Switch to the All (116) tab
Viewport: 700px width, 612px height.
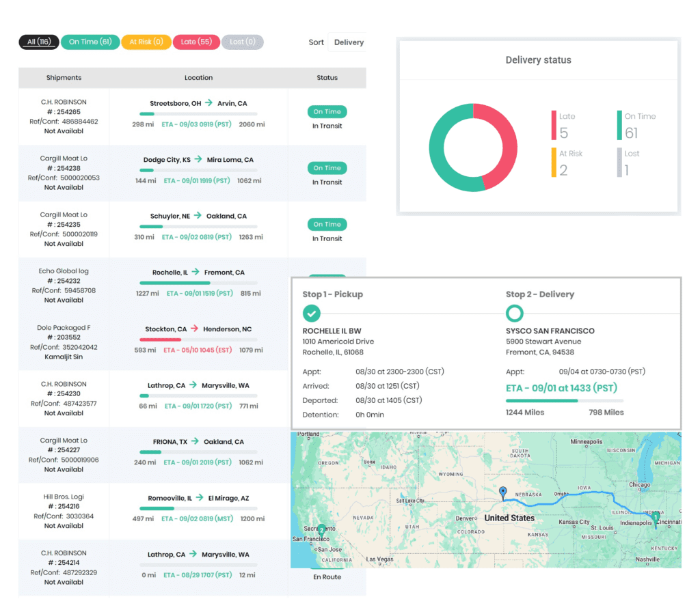(x=38, y=42)
